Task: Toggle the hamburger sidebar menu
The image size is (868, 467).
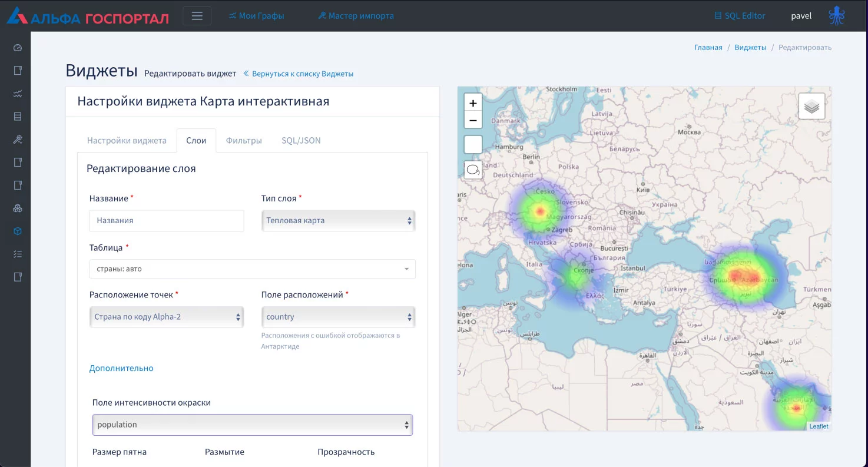Action: pos(197,16)
